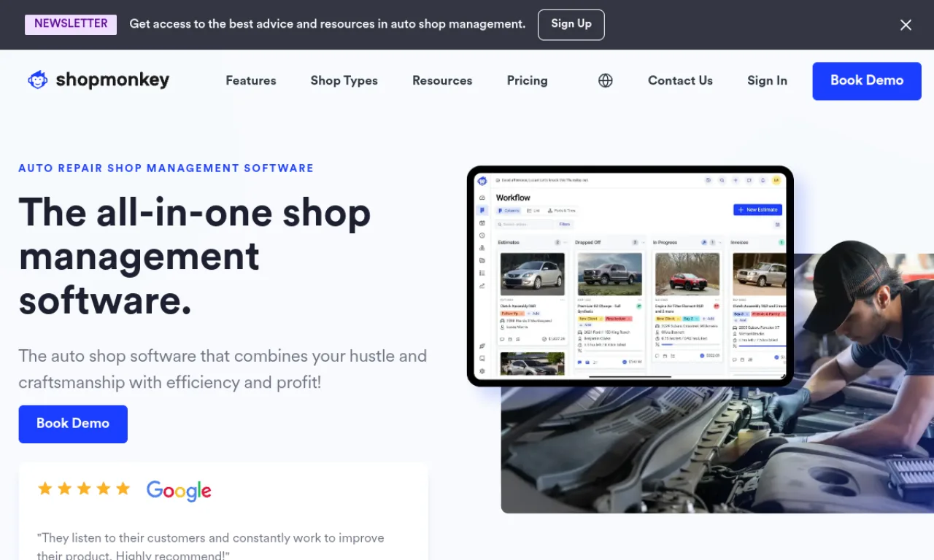934x560 pixels.
Task: Click the list icon in mockup sidebar
Action: coord(482,273)
